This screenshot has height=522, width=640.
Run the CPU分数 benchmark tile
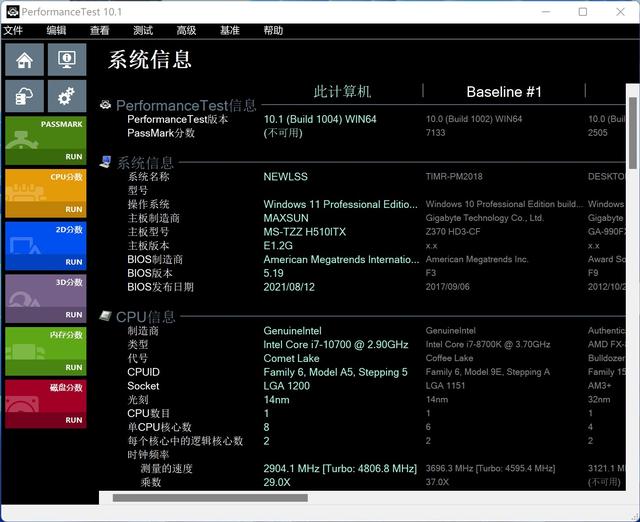tap(46, 193)
